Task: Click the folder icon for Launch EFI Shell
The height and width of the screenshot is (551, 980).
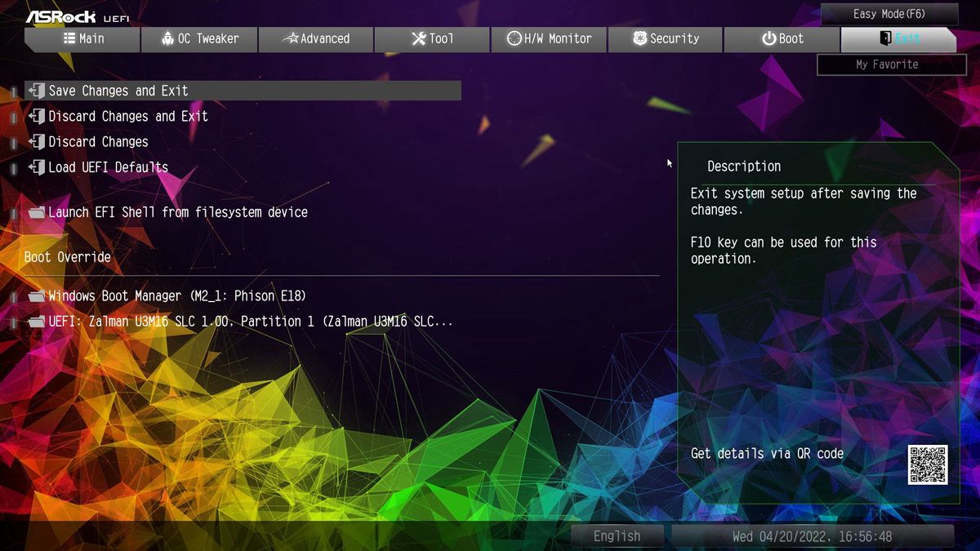Action: tap(36, 212)
